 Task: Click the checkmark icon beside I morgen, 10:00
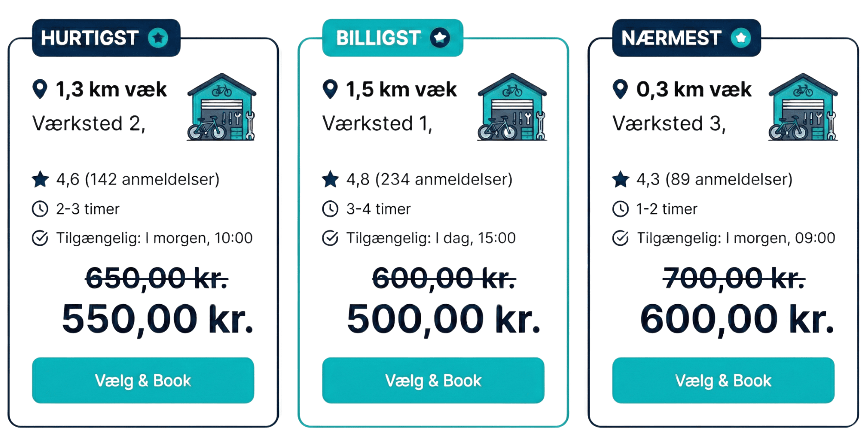pos(40,238)
